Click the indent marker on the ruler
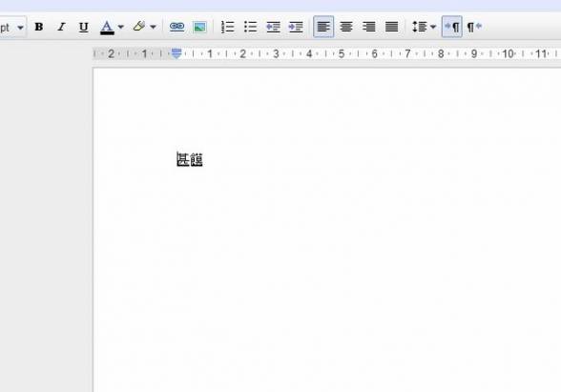561x392 pixels. coord(177,53)
